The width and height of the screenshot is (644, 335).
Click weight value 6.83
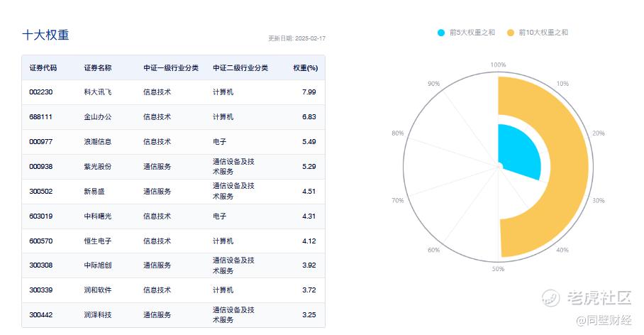(x=309, y=116)
